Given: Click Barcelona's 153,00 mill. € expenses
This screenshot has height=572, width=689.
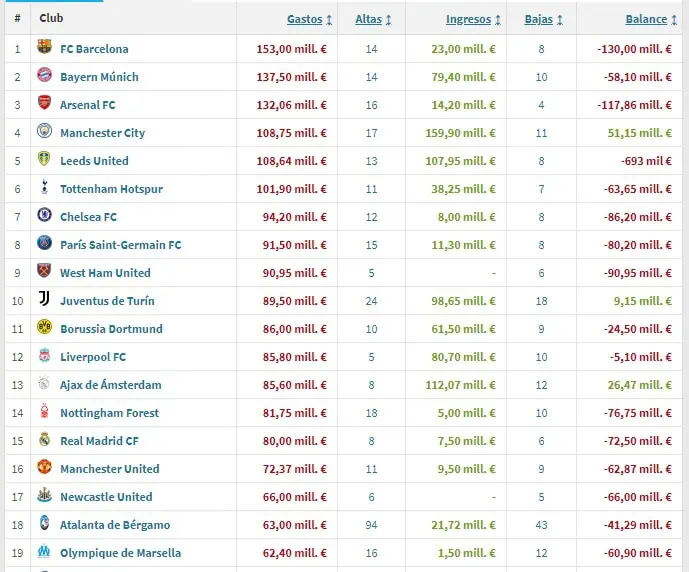Looking at the screenshot, I should [291, 49].
